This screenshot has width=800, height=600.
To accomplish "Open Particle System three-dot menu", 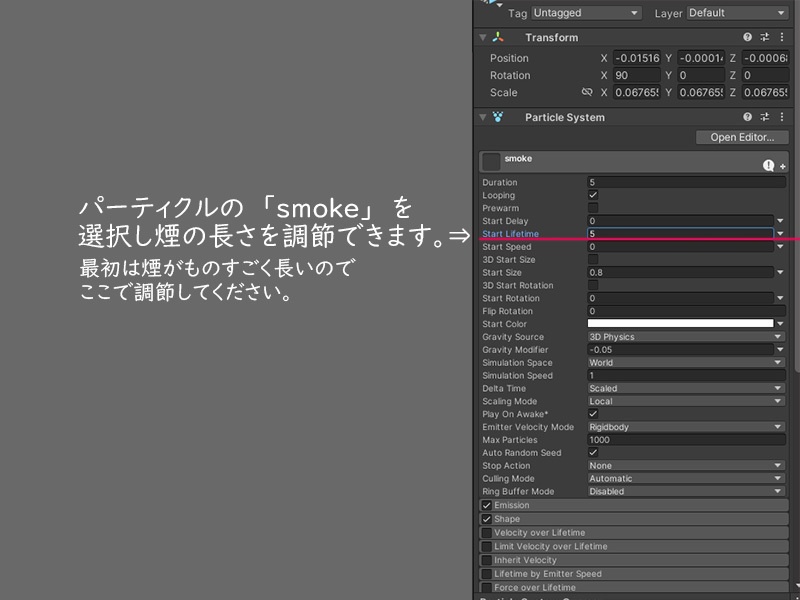I will (x=782, y=117).
